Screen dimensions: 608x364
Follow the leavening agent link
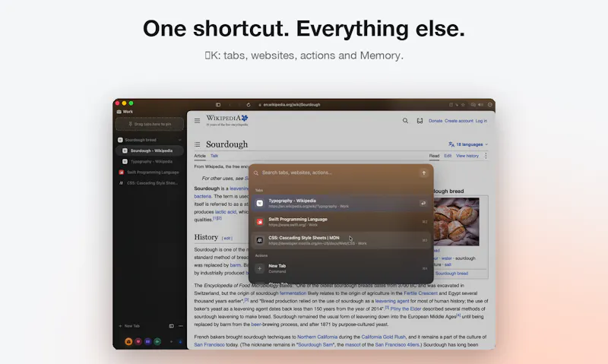[392, 301]
